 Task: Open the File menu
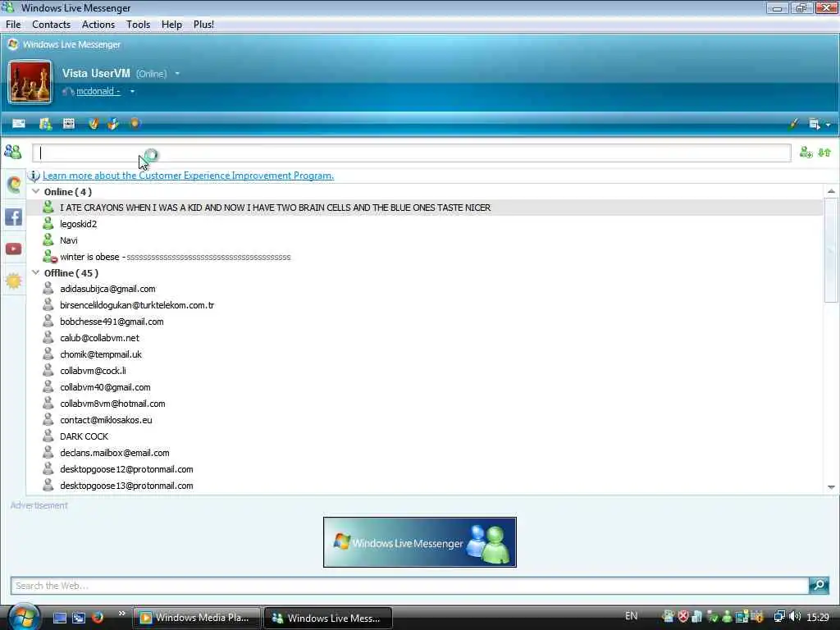point(13,25)
